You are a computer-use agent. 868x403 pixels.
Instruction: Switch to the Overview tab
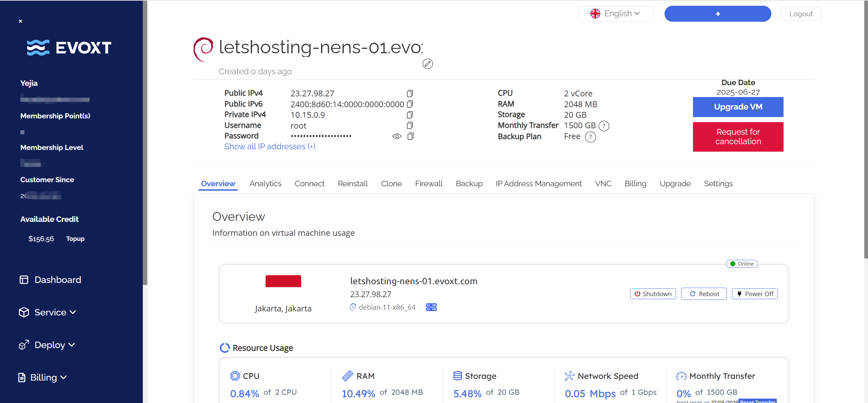pos(218,184)
